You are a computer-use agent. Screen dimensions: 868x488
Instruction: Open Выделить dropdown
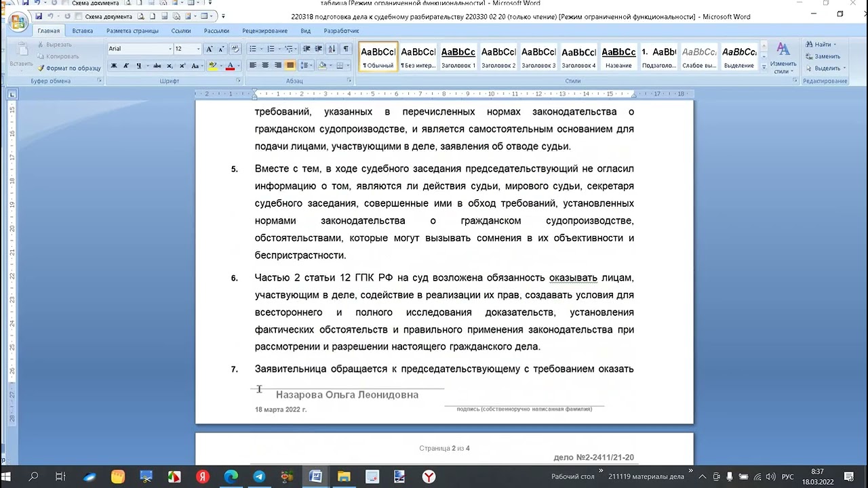click(825, 68)
